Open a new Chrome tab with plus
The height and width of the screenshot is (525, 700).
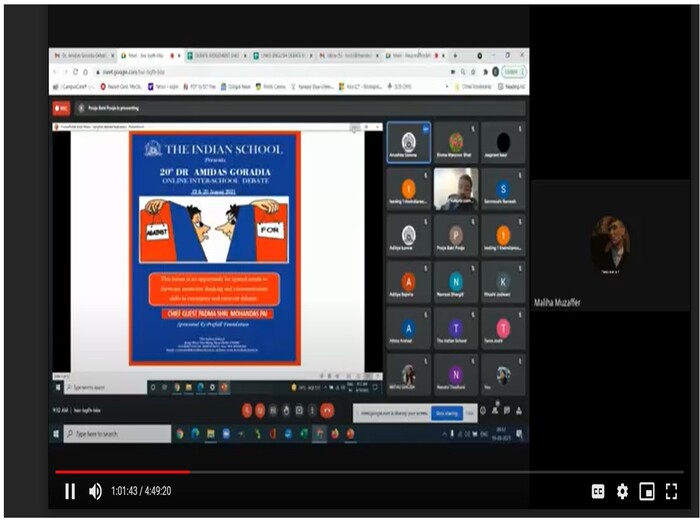tap(455, 56)
